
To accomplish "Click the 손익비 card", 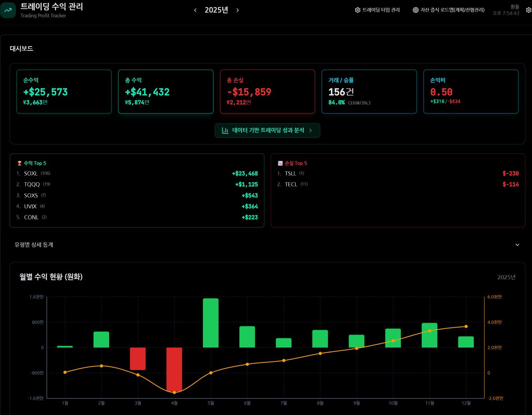I will (x=471, y=91).
